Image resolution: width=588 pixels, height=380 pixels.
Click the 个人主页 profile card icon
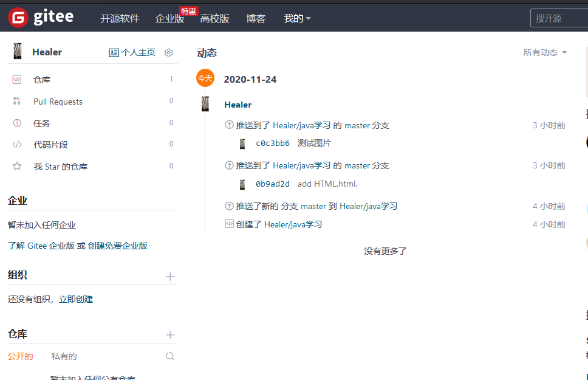click(x=114, y=52)
